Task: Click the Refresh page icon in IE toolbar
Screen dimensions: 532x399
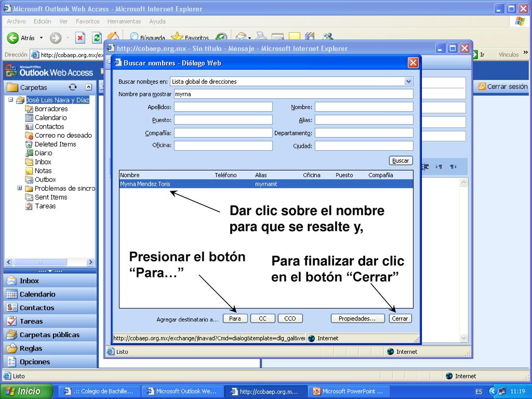Action: 97,37
